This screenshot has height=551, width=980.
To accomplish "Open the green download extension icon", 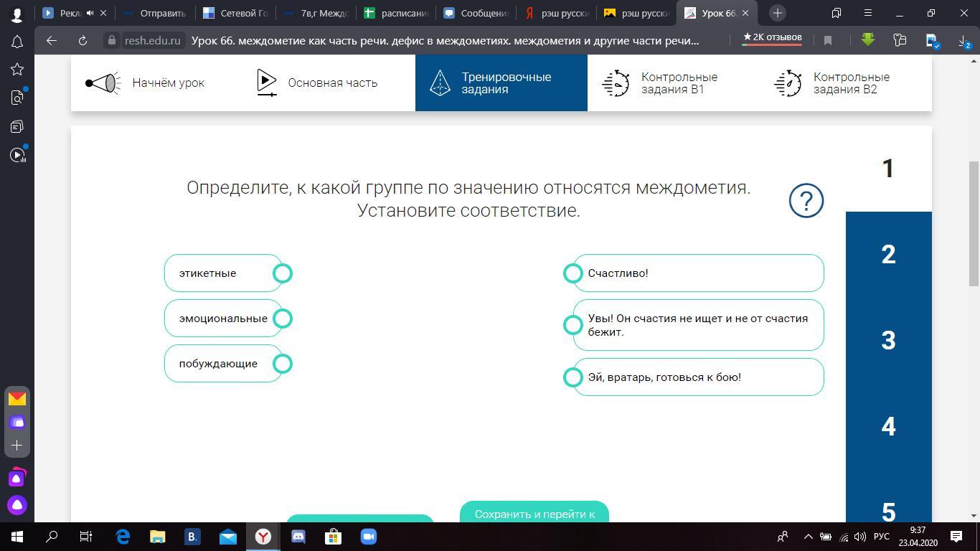I will coord(868,40).
